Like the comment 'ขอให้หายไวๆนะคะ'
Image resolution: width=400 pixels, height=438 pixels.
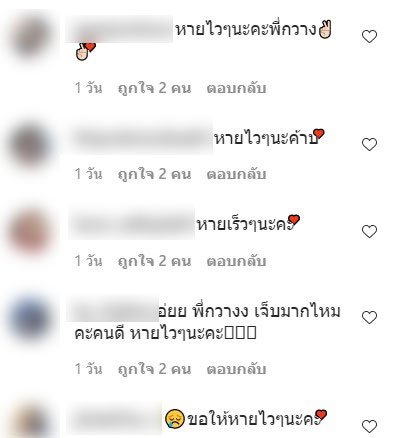pos(369,426)
